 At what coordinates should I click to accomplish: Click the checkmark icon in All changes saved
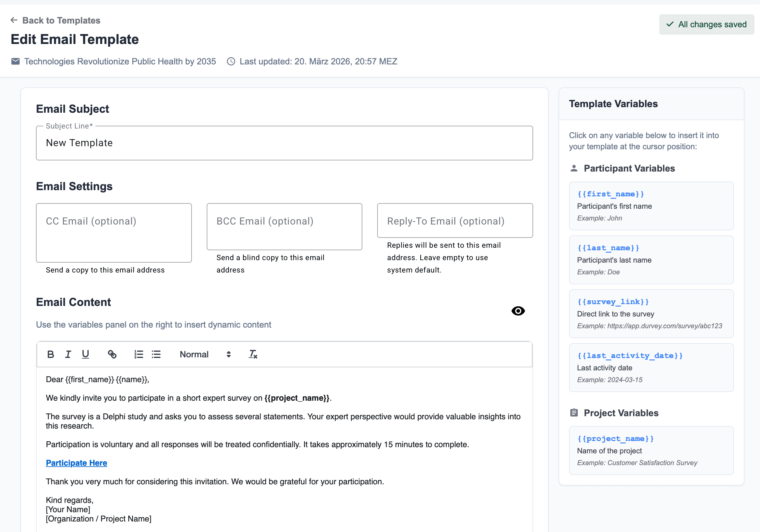tap(670, 24)
